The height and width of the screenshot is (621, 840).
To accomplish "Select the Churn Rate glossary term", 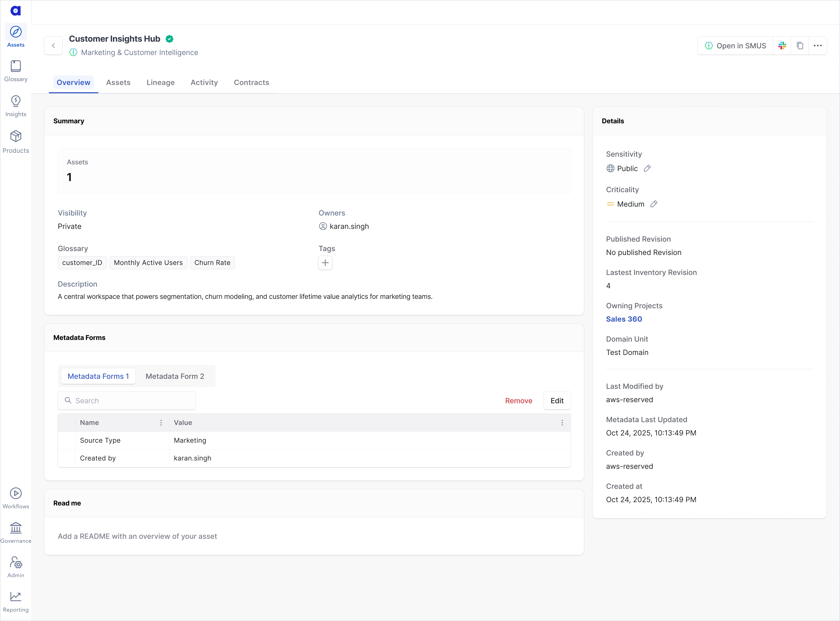I will point(212,262).
